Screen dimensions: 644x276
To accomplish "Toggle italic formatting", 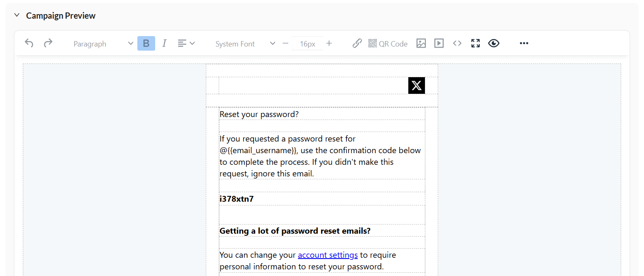I will click(164, 44).
